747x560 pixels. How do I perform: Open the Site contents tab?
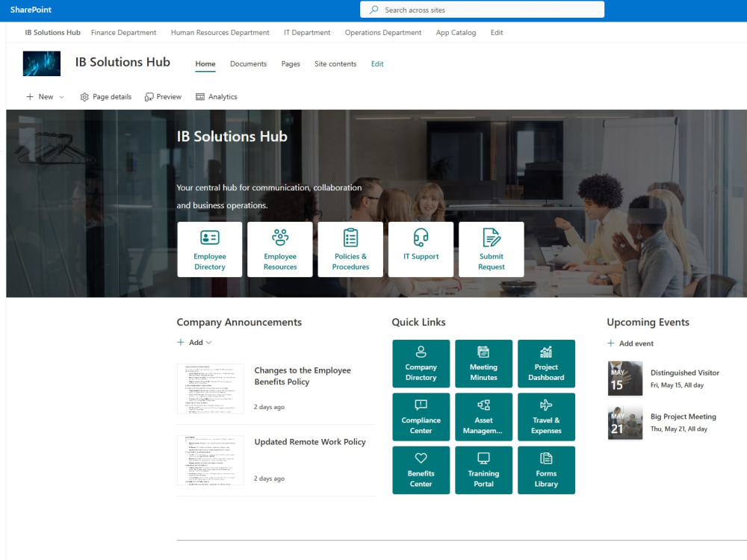pos(335,63)
